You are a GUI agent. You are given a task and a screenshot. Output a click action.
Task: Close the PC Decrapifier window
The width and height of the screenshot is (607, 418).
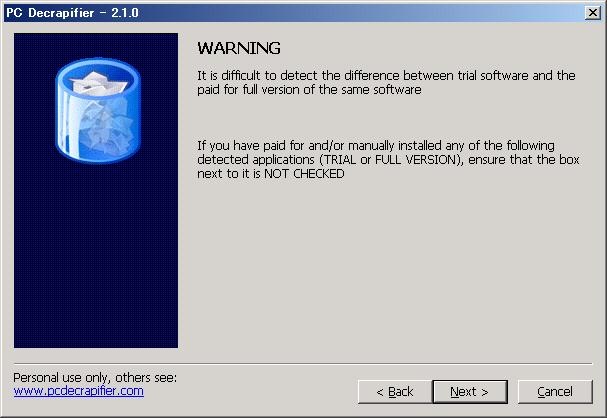tap(593, 13)
